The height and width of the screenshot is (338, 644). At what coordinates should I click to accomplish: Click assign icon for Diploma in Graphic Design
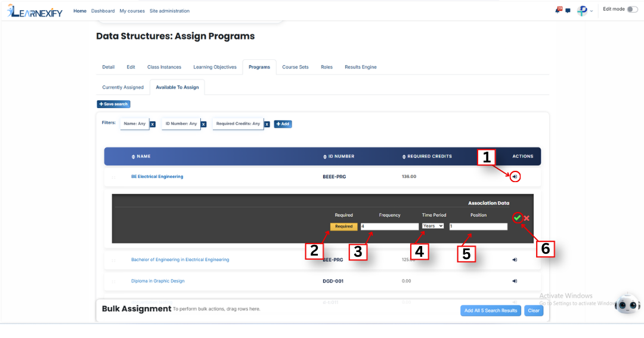pos(515,281)
